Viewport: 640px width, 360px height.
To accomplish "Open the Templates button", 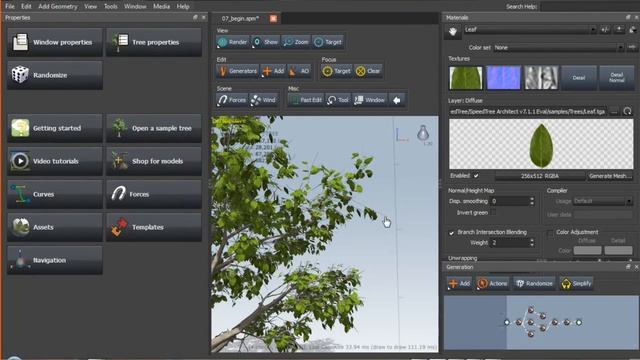I will (154, 227).
